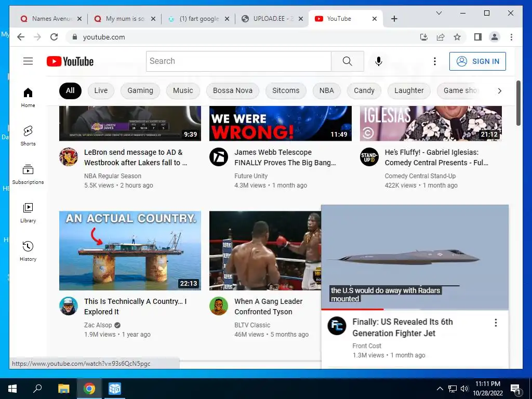Click the page vertical scrollbar

point(518,103)
